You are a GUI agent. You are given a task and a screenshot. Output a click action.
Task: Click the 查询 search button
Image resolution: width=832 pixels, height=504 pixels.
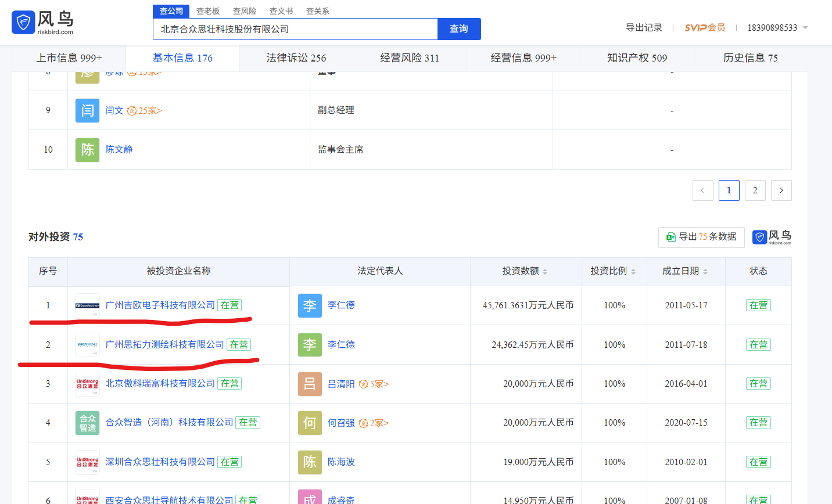(x=459, y=29)
